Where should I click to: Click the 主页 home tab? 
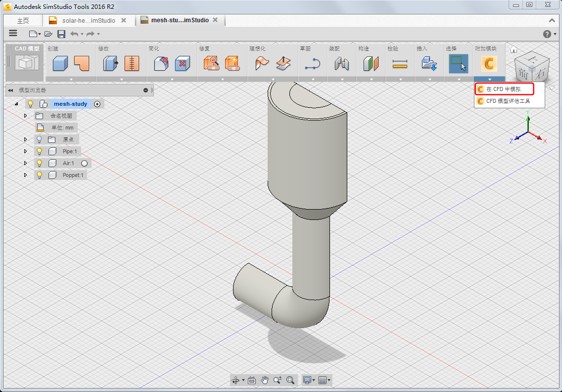point(23,21)
